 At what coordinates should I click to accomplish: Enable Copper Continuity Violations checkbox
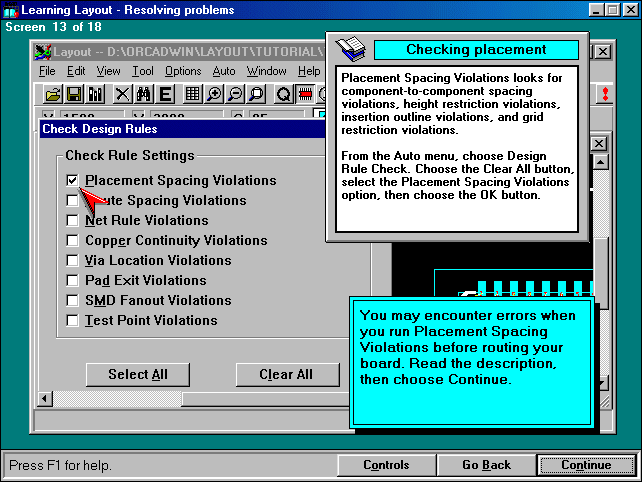point(72,241)
